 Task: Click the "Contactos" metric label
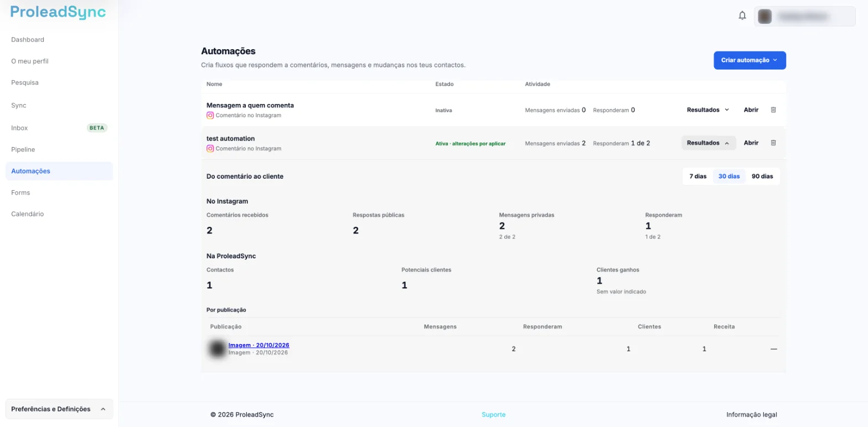tap(220, 270)
